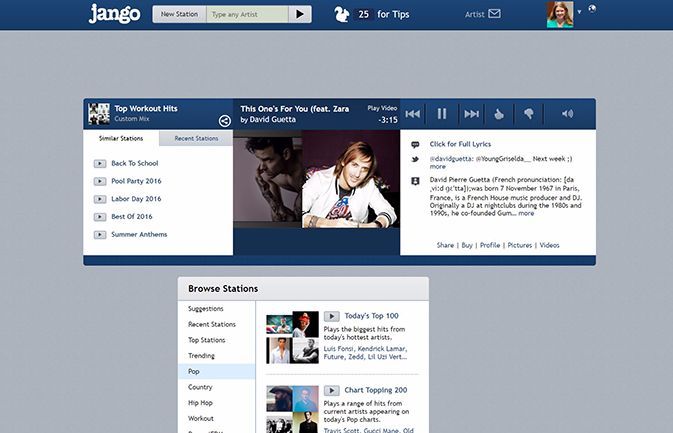
Task: Open Back To School station link
Action: tap(135, 163)
